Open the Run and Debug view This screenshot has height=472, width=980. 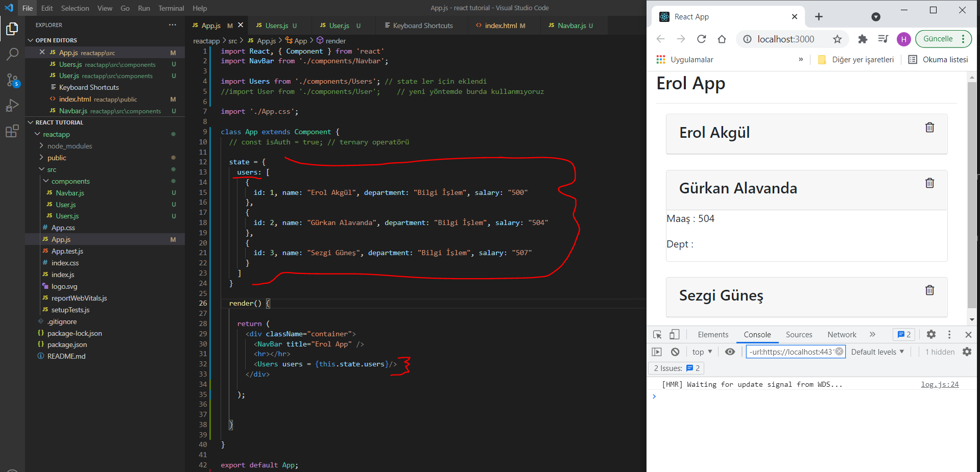click(12, 106)
